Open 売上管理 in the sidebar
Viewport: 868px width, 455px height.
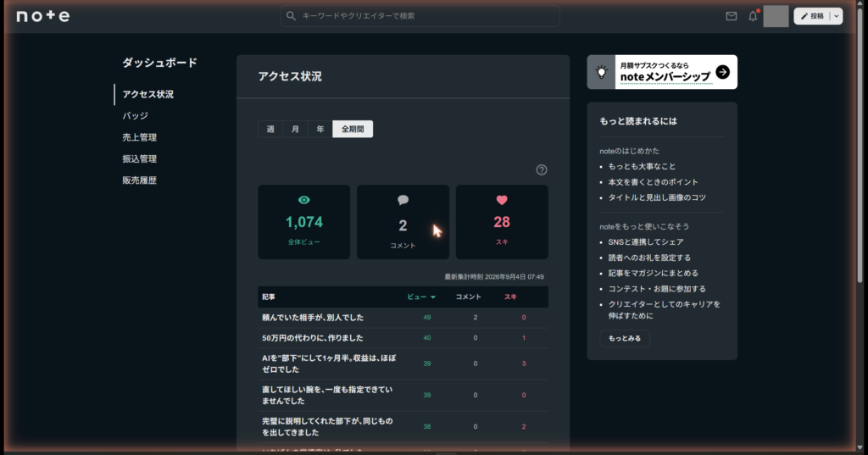[140, 137]
